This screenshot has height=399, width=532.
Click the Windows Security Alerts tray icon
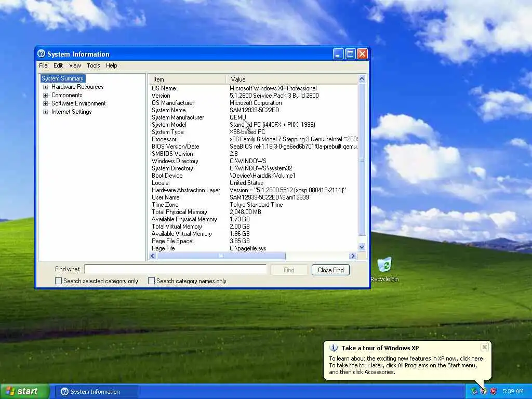tap(494, 391)
